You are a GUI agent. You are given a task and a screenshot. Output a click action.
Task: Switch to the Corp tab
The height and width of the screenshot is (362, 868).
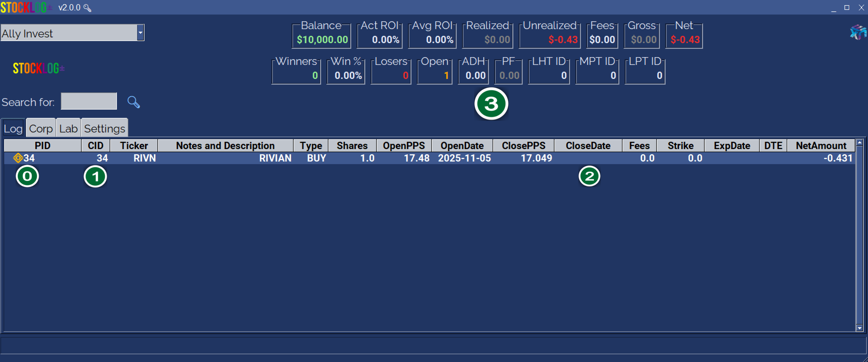(x=41, y=128)
